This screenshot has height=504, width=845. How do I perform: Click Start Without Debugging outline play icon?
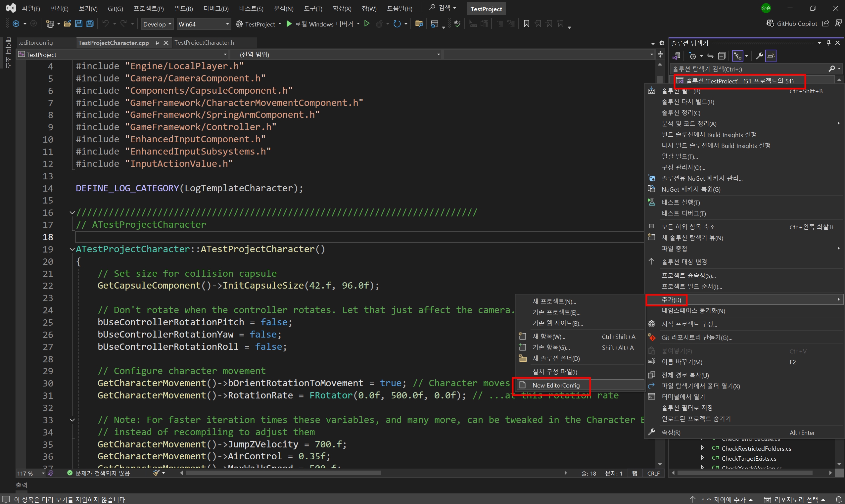pyautogui.click(x=367, y=24)
